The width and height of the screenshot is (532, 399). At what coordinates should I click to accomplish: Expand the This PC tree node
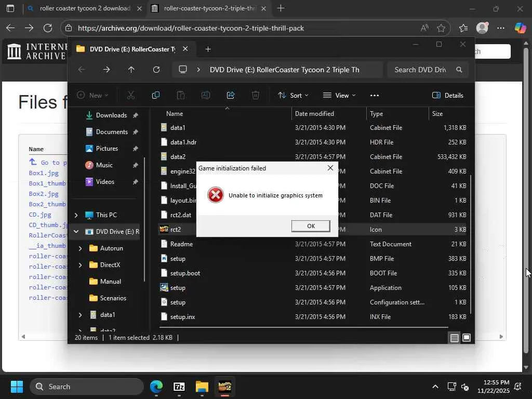click(76, 215)
